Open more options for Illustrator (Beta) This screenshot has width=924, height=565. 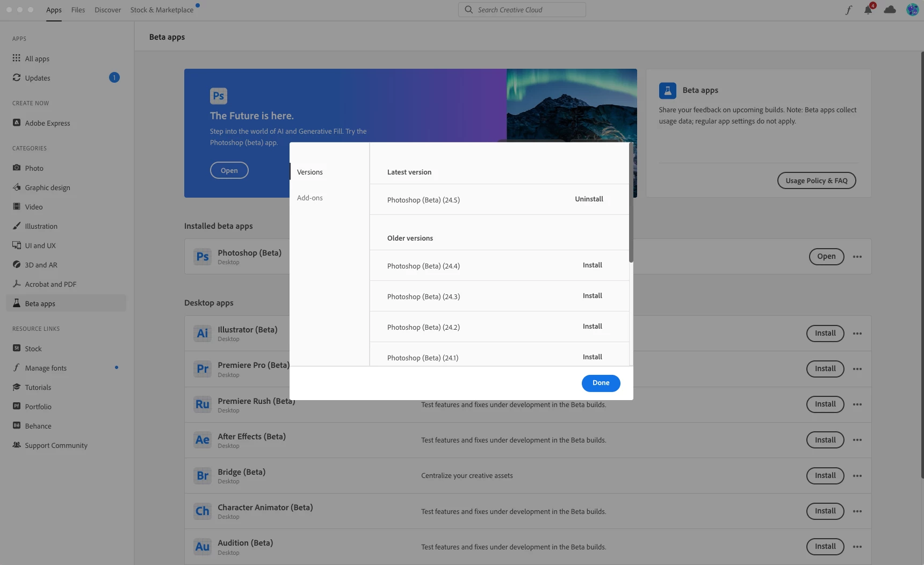tap(857, 334)
